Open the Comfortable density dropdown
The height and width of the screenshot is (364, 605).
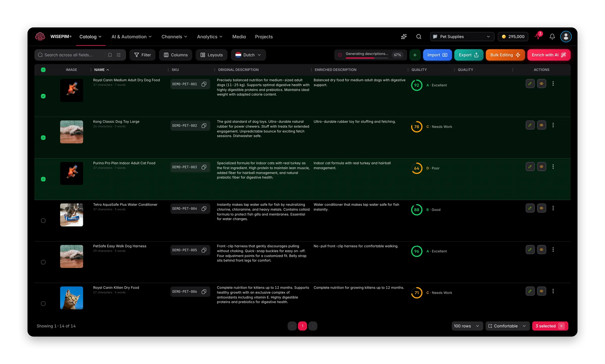coord(507,326)
